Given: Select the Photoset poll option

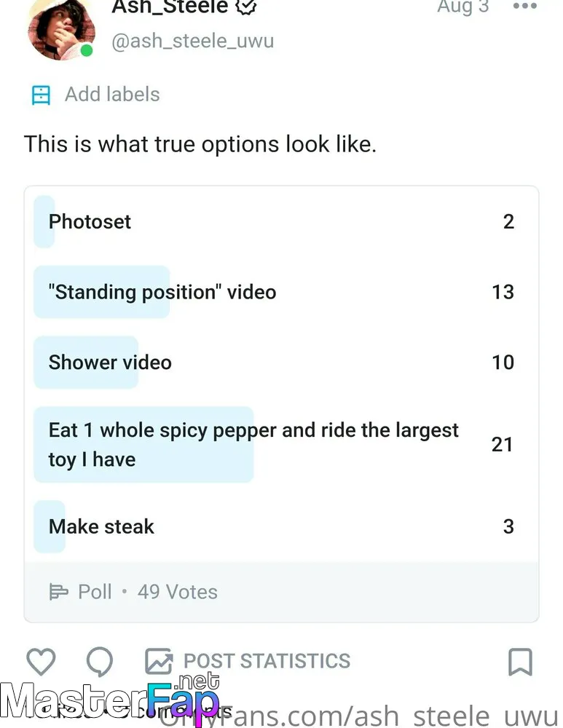Looking at the screenshot, I should click(281, 221).
